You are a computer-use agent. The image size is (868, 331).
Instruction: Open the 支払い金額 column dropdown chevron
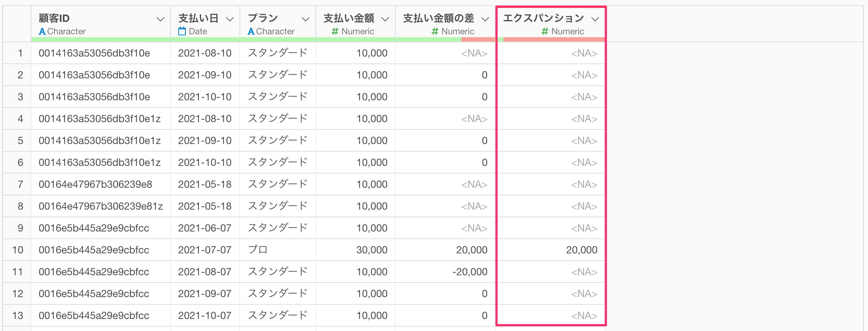(x=385, y=19)
